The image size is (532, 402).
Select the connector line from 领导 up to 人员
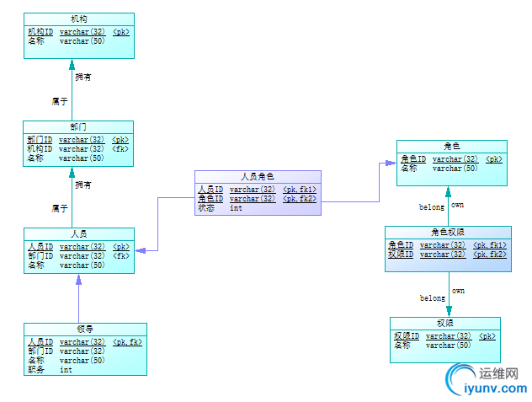point(79,298)
